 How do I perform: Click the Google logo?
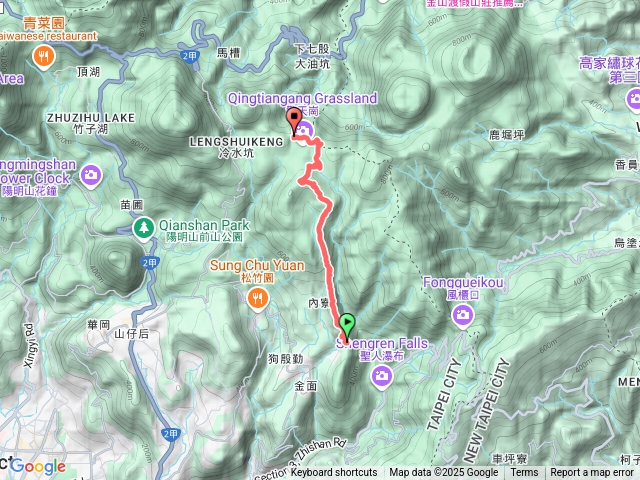click(x=38, y=466)
